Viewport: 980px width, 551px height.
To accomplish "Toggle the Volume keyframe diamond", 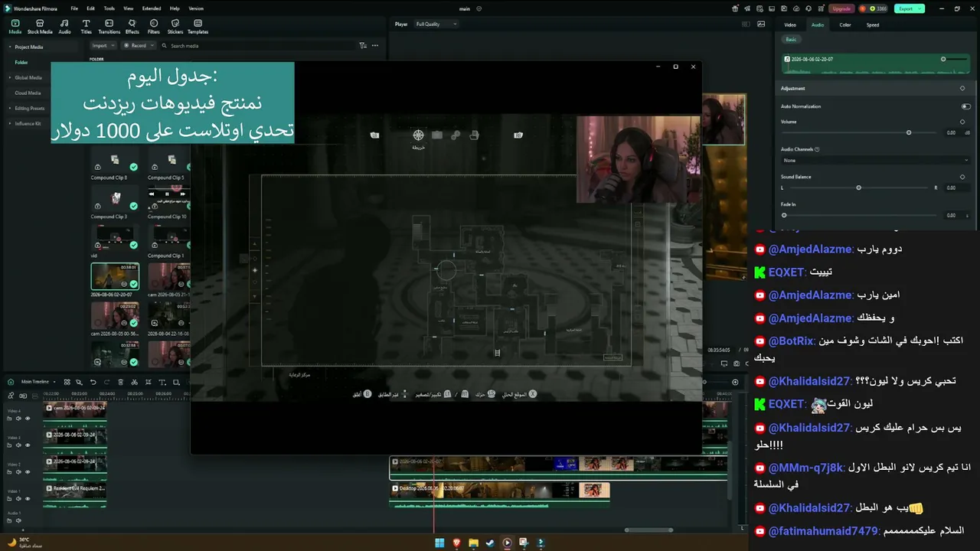I will click(x=962, y=122).
